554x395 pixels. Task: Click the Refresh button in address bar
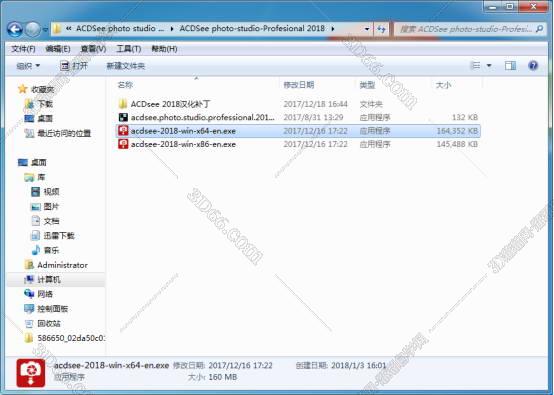(x=381, y=29)
